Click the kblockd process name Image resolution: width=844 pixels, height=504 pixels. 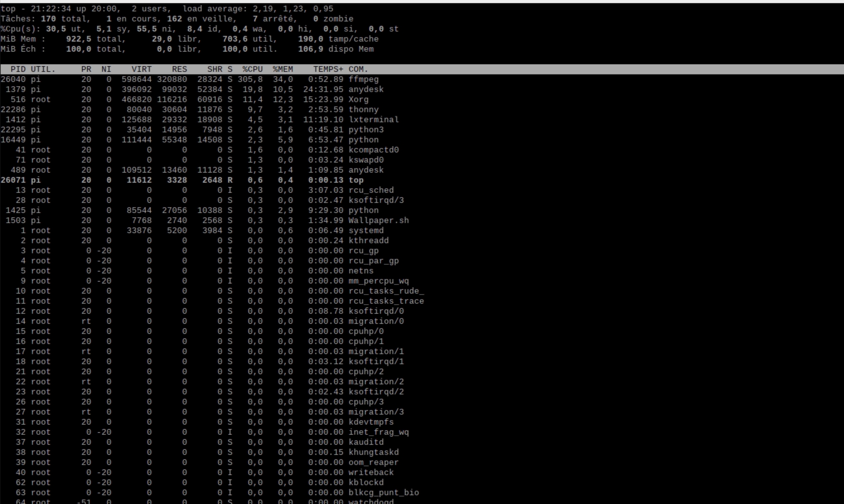(x=366, y=483)
